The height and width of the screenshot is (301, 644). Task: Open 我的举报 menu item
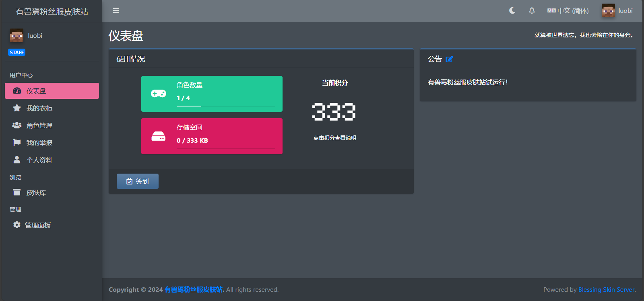coord(52,143)
